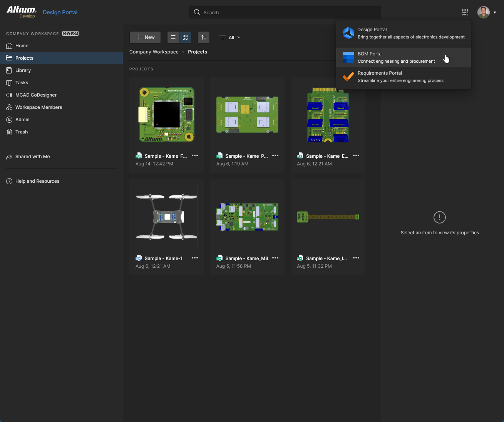Open Trash in the sidebar
The width and height of the screenshot is (504, 422).
pos(22,132)
